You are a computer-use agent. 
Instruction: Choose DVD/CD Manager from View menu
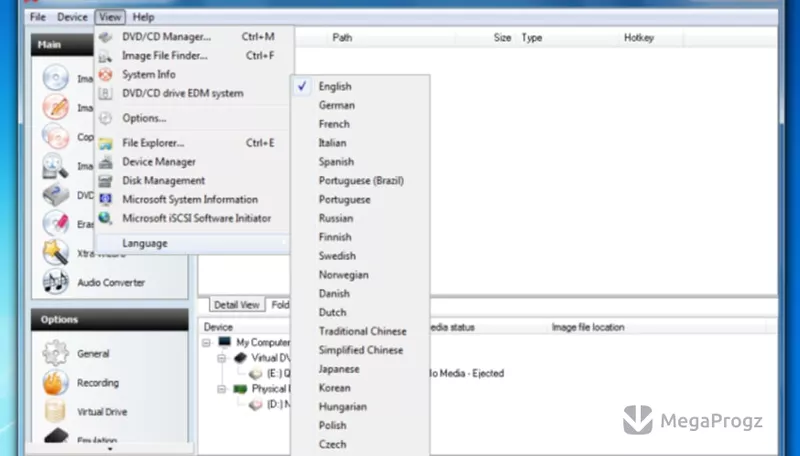coord(194,37)
